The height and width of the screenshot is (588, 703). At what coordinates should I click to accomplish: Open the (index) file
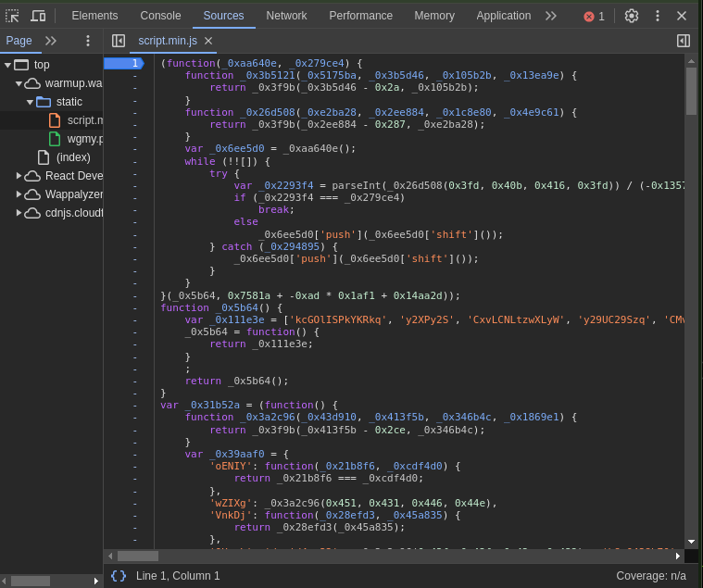(x=73, y=157)
